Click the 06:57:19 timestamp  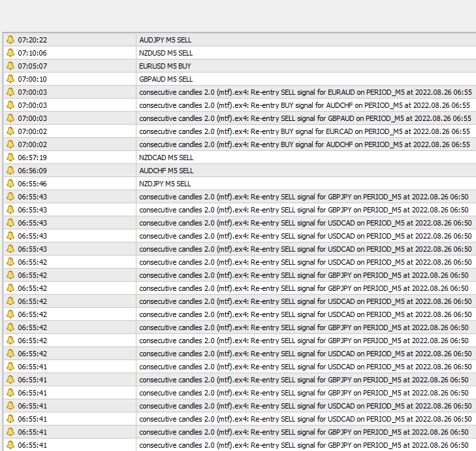[32, 158]
